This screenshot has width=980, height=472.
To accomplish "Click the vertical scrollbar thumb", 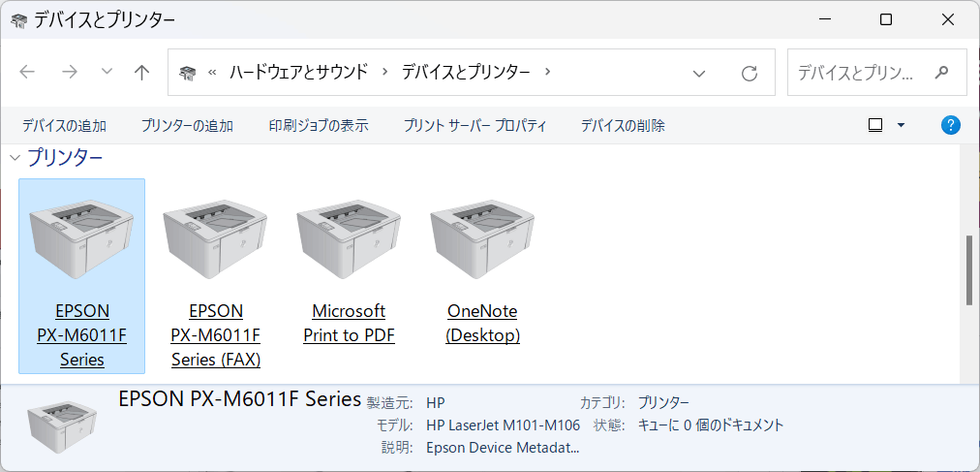I will point(969,270).
